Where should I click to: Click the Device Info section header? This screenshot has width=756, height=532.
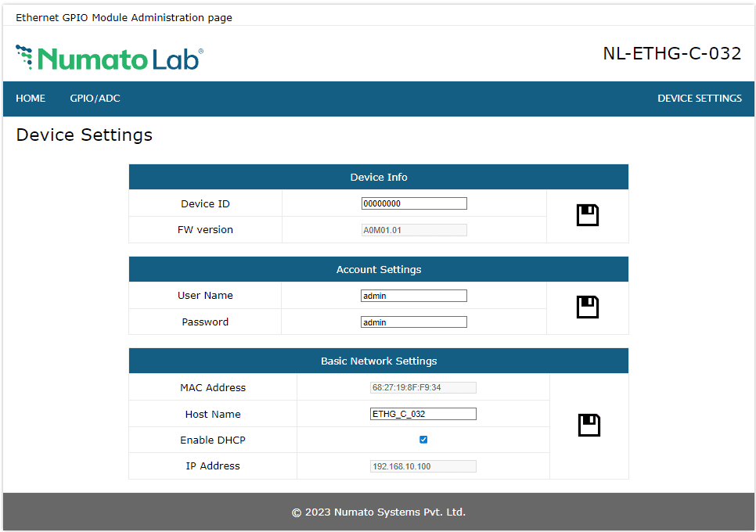[x=379, y=178]
